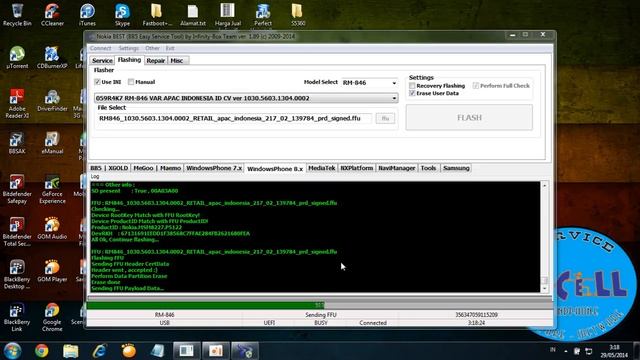Open the S5360 folder on desktop
Viewport: 640px width, 360px height.
click(298, 15)
